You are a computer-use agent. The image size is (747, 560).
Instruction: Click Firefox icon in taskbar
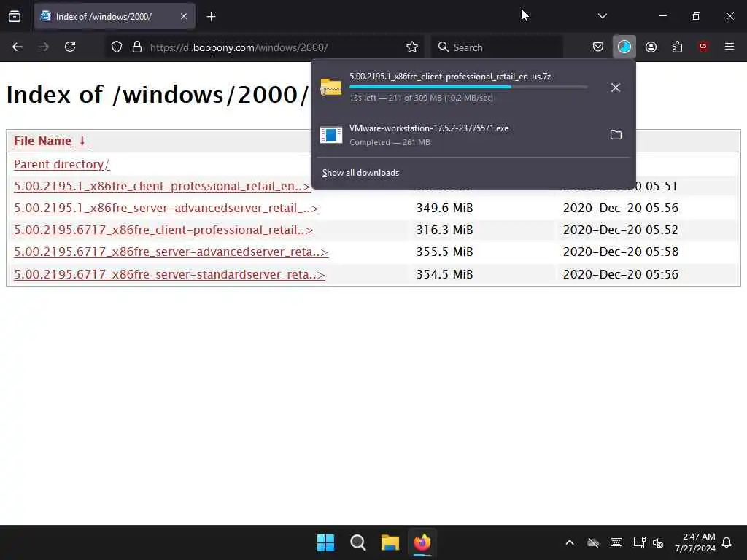click(422, 542)
